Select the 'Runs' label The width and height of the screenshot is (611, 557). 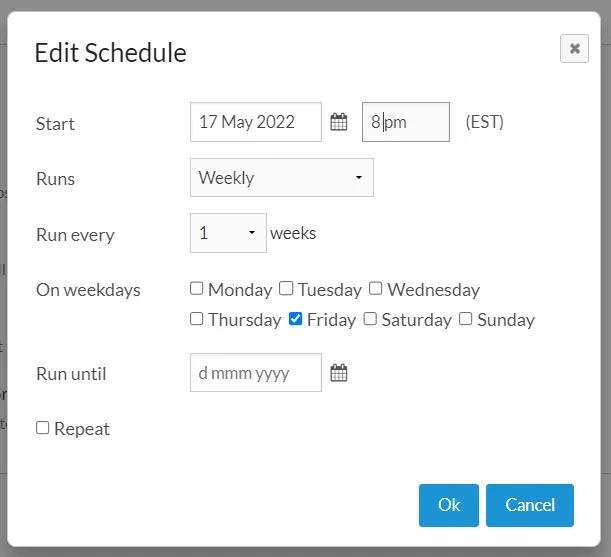point(55,179)
